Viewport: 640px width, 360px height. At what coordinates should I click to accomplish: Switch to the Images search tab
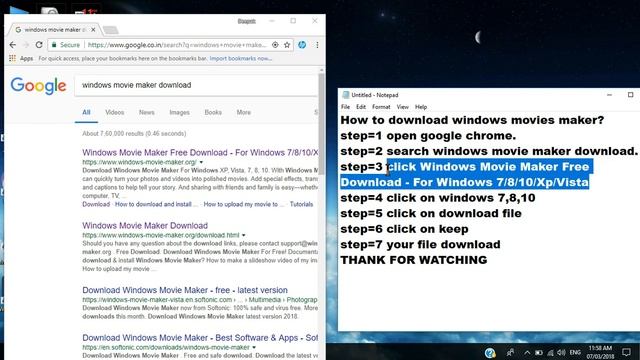pyautogui.click(x=180, y=112)
